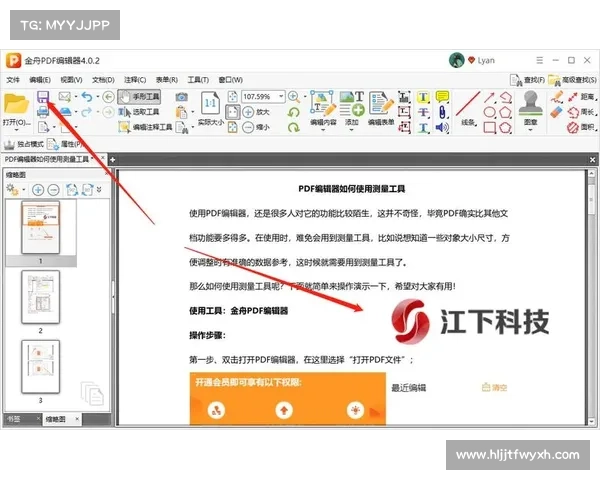Click the blue paperclip attachment icon

[442, 112]
